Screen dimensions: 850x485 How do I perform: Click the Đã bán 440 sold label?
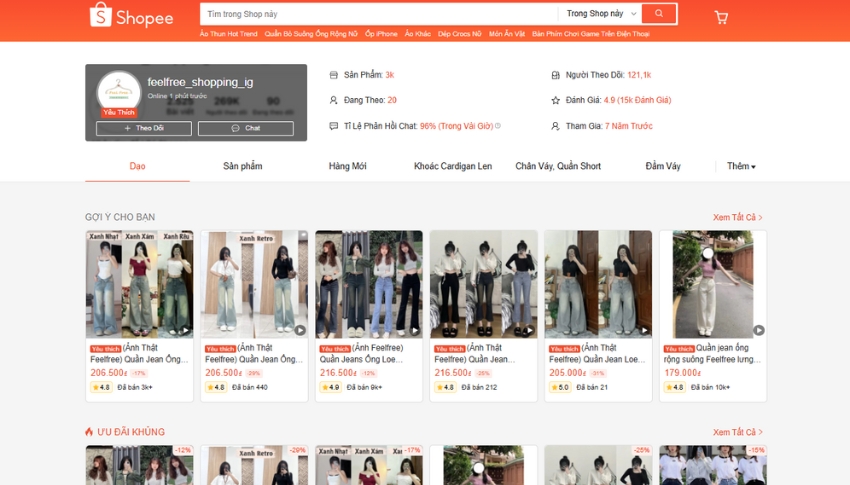[250, 387]
